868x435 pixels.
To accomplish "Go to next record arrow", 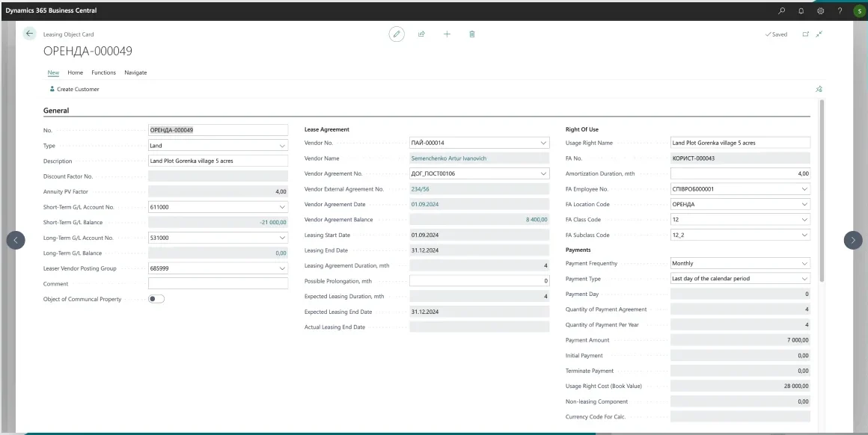I will pyautogui.click(x=853, y=239).
